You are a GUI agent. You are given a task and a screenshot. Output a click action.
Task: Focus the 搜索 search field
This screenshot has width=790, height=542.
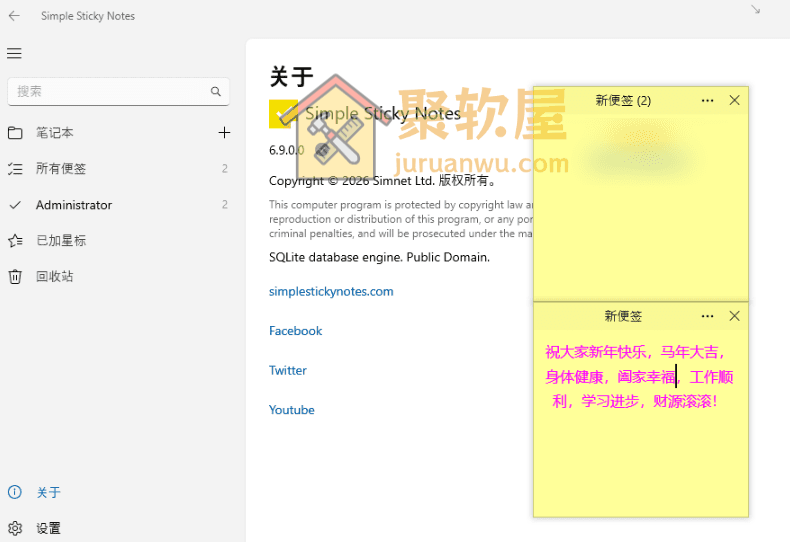(118, 92)
